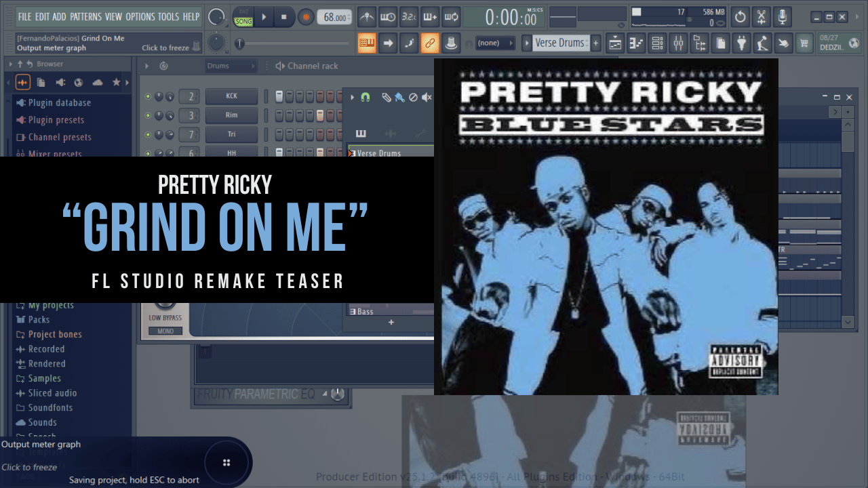The width and height of the screenshot is (868, 488).
Task: Open the Piano roll view icon
Action: [636, 43]
